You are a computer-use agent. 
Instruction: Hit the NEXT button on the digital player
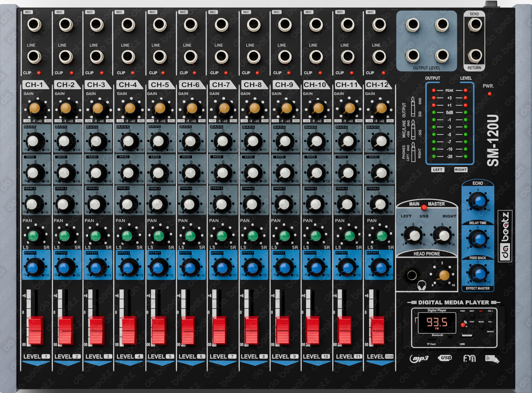point(472,315)
